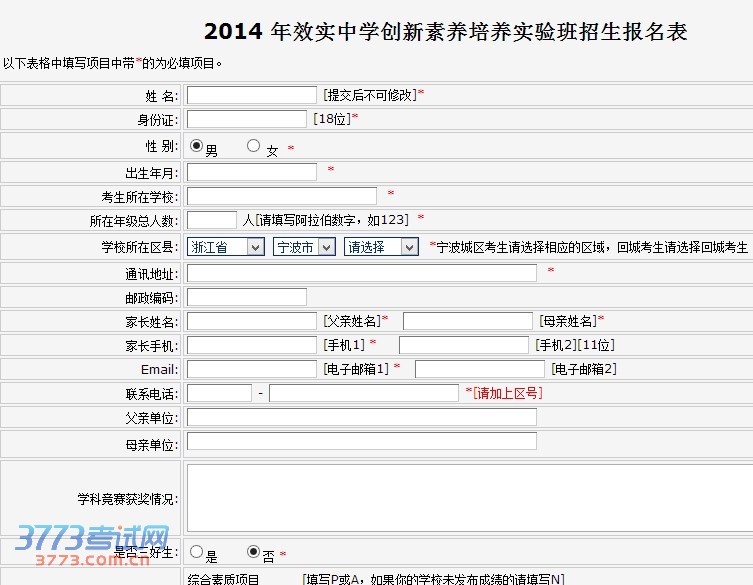The height and width of the screenshot is (585, 753).
Task: Choose 是 for 是否三好生
Action: coord(196,552)
